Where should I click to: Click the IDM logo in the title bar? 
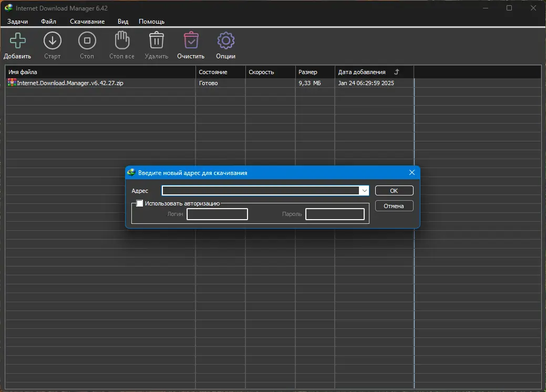(x=9, y=8)
